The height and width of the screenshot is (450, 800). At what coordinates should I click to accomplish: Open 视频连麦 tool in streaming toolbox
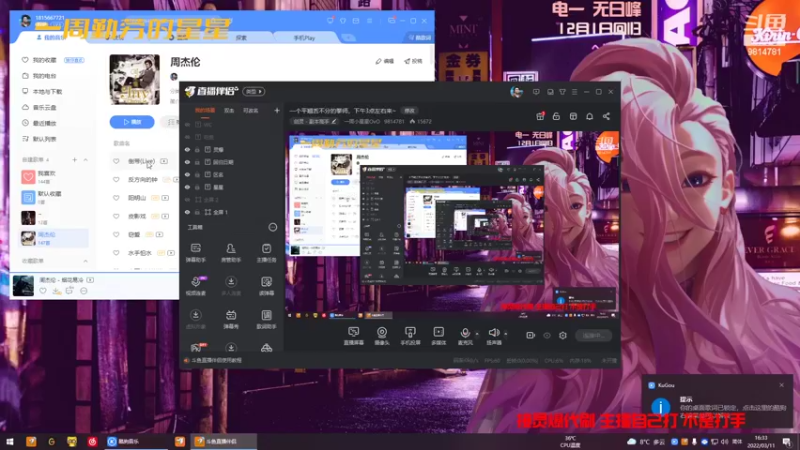point(195,286)
